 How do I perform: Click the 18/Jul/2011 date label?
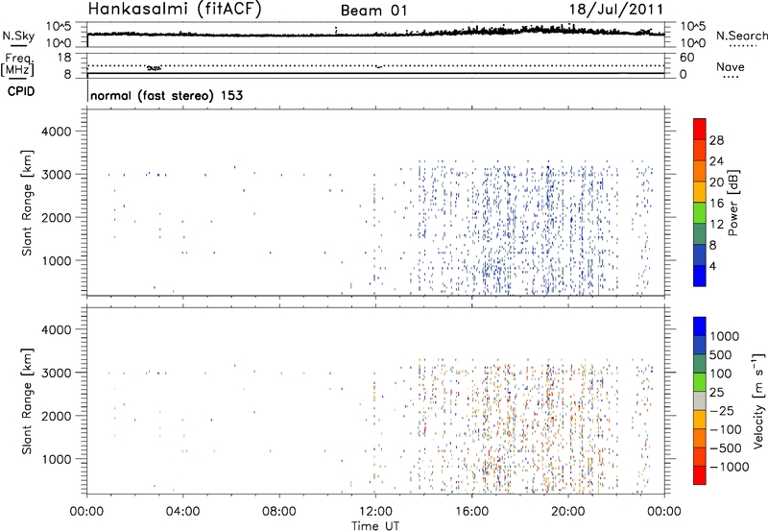[x=616, y=10]
